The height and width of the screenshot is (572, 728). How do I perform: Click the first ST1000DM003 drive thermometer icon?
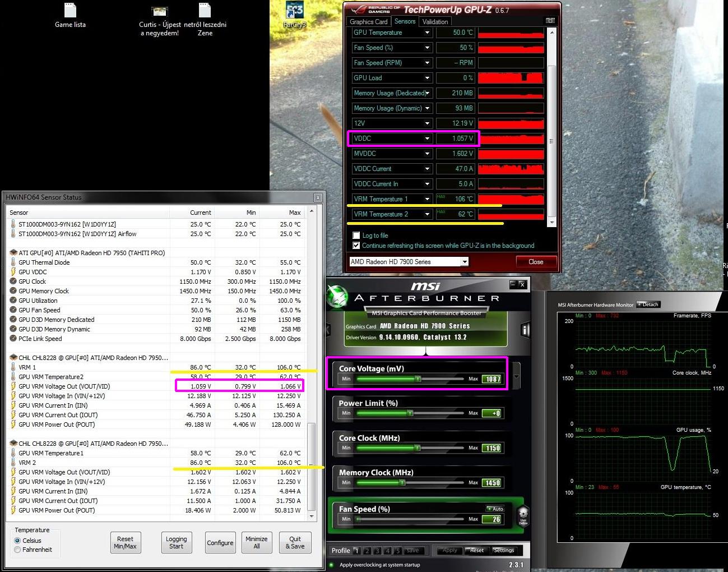[x=13, y=224]
